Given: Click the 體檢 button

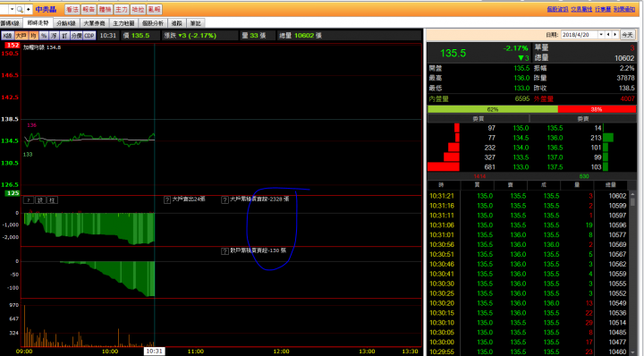Looking at the screenshot, I should click(105, 9).
